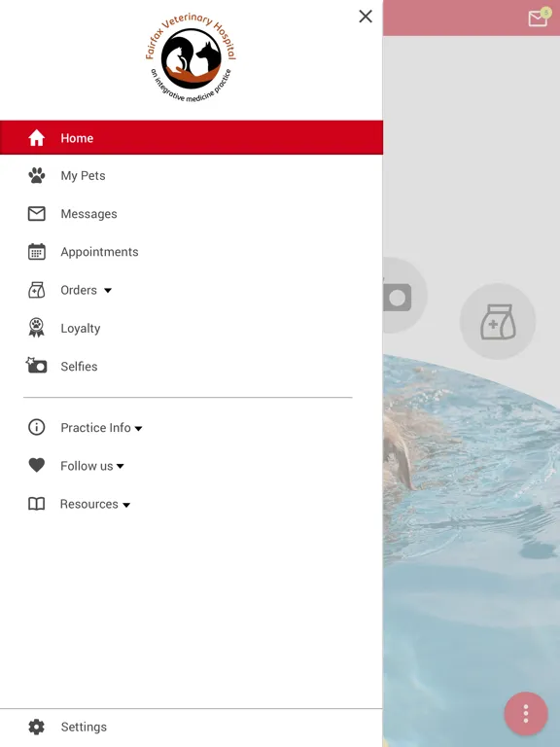Open inbox via top-right envelope icon
This screenshot has height=747, width=560.
click(x=538, y=18)
